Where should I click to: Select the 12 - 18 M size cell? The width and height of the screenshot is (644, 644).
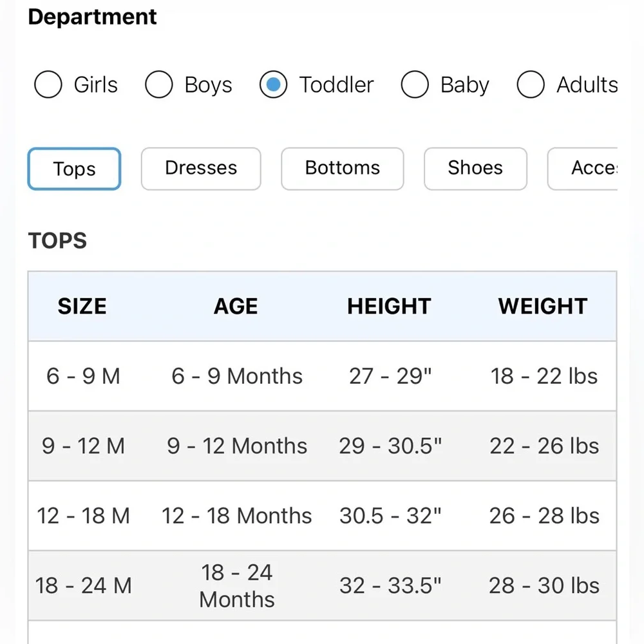(x=83, y=516)
